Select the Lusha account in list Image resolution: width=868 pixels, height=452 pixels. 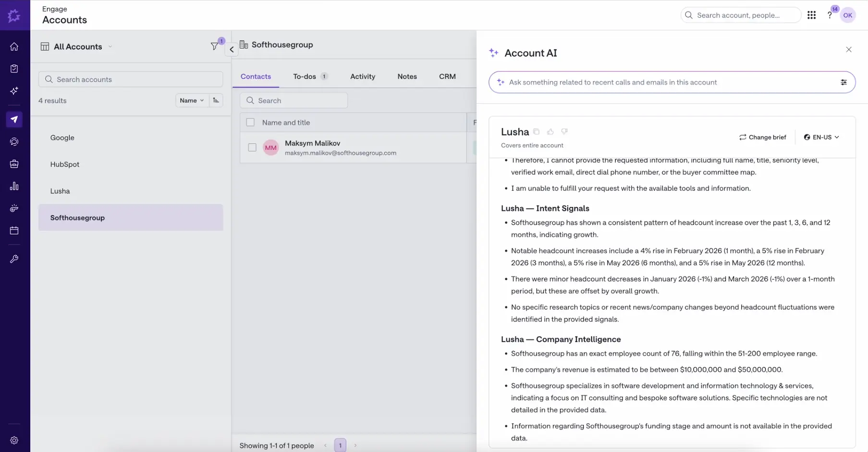pos(131,191)
